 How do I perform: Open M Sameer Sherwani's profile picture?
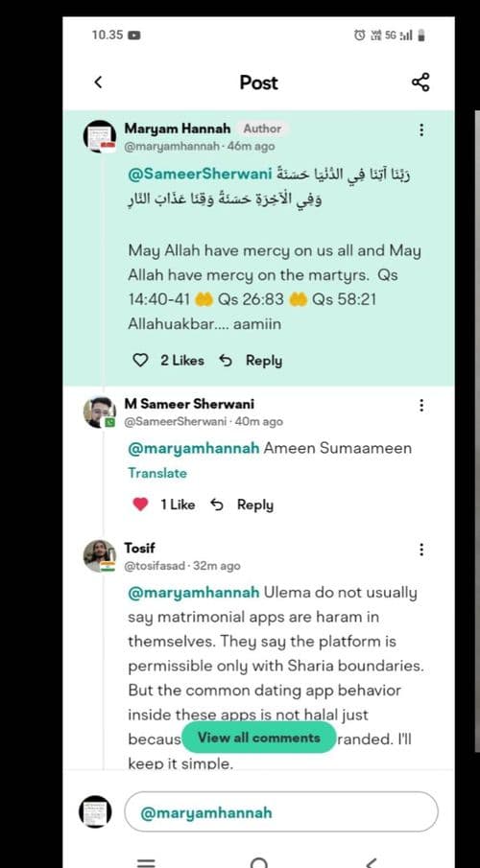(100, 412)
